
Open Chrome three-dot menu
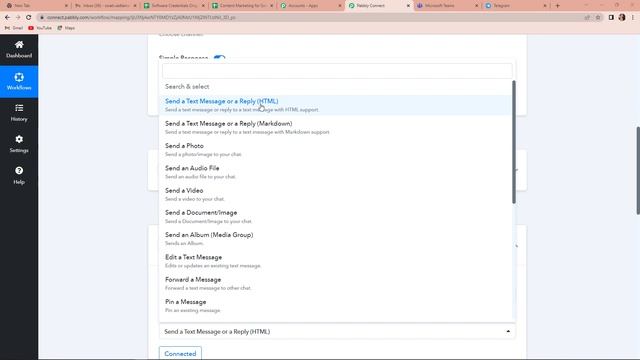[x=633, y=18]
